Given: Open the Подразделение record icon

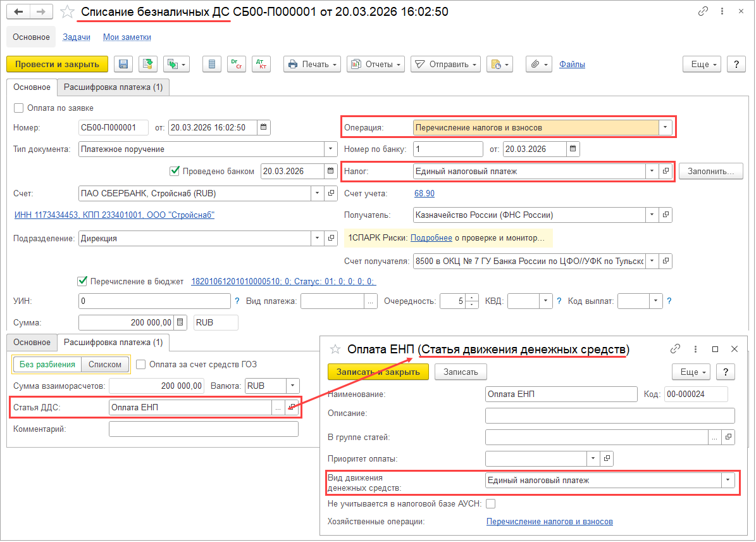Looking at the screenshot, I should [332, 238].
